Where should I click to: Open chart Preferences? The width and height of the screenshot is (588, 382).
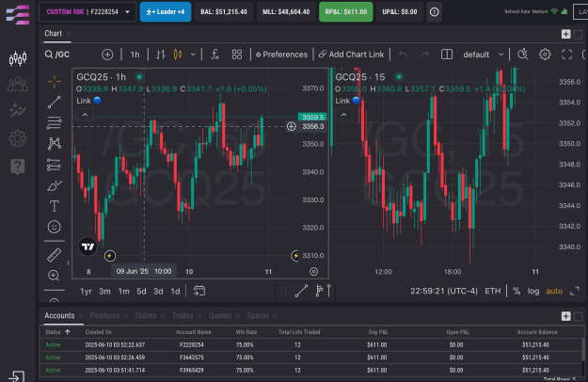(281, 55)
